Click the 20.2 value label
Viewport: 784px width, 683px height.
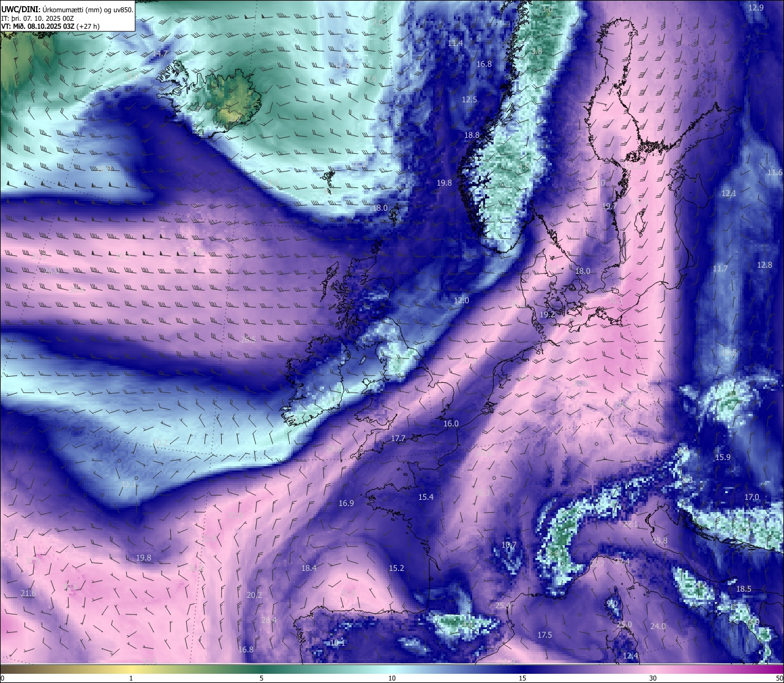(x=254, y=595)
